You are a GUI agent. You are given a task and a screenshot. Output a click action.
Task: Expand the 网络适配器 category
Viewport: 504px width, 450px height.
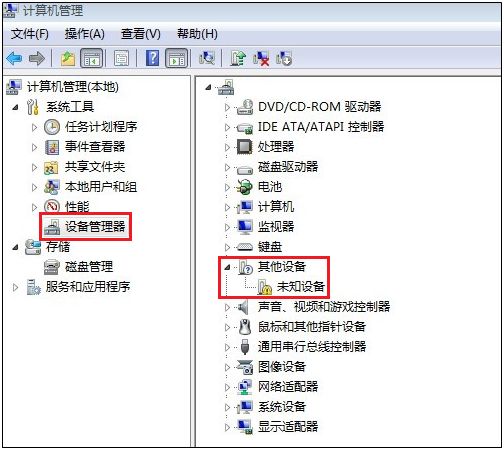227,387
